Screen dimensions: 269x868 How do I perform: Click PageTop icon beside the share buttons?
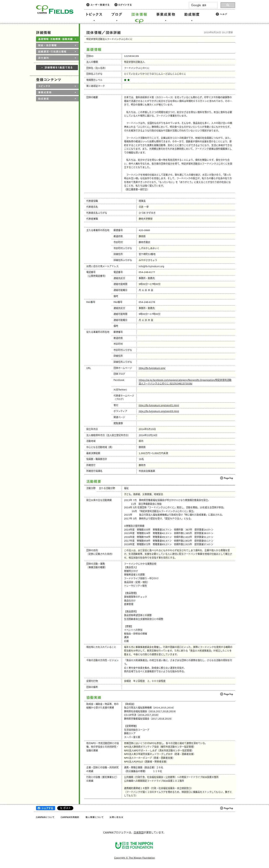click(x=226, y=808)
